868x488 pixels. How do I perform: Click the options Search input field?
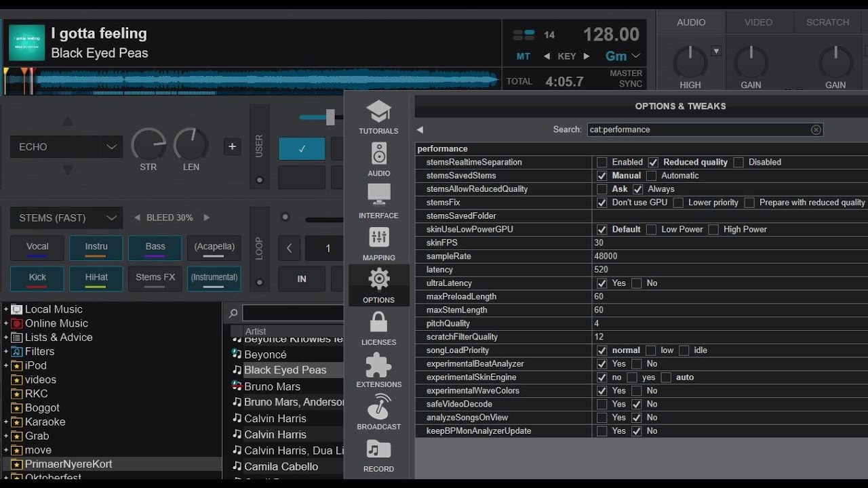pyautogui.click(x=705, y=129)
